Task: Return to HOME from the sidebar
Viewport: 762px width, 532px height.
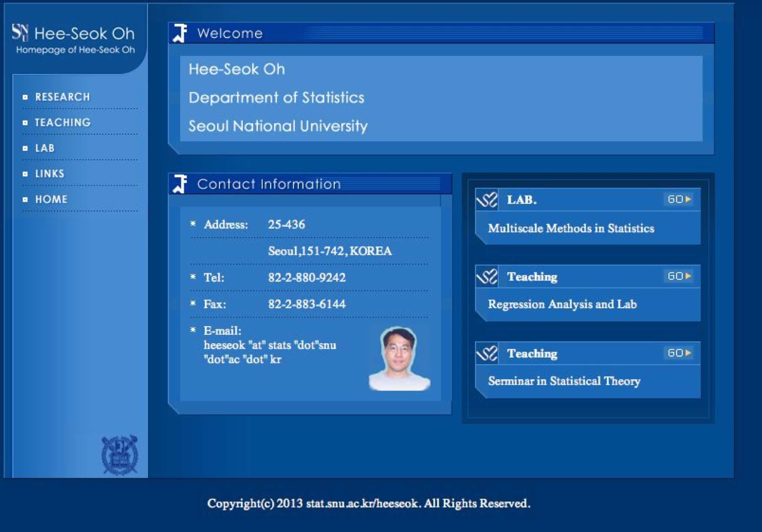Action: coord(51,200)
